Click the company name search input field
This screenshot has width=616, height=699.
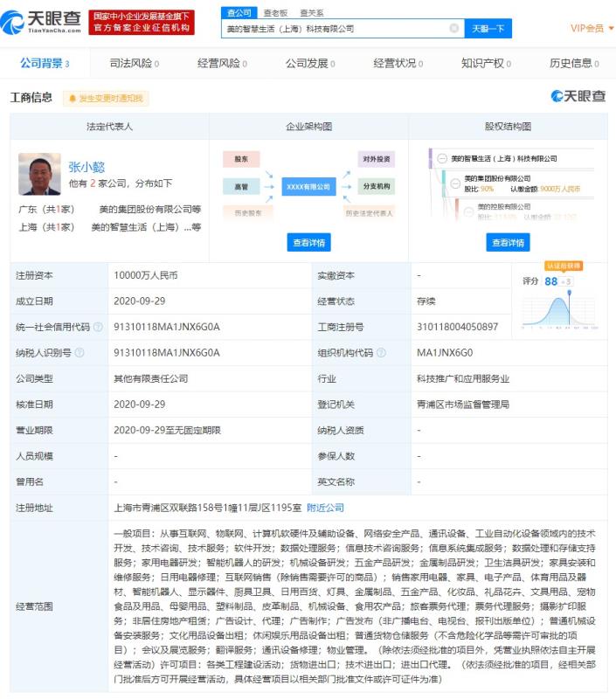336,28
